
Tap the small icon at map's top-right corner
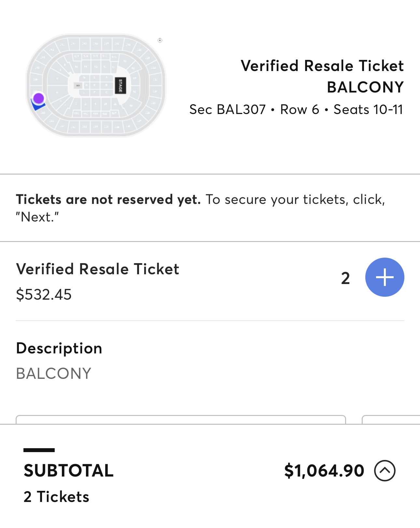point(160,40)
